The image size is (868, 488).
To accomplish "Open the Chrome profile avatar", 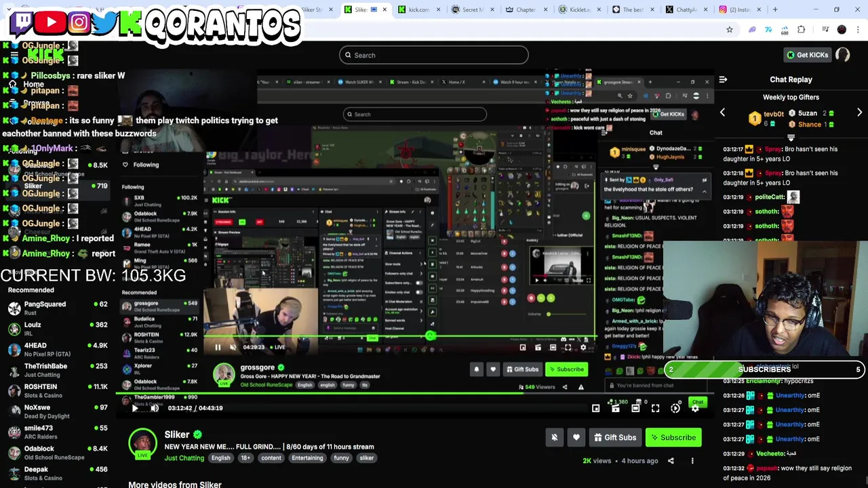I will 842,30.
